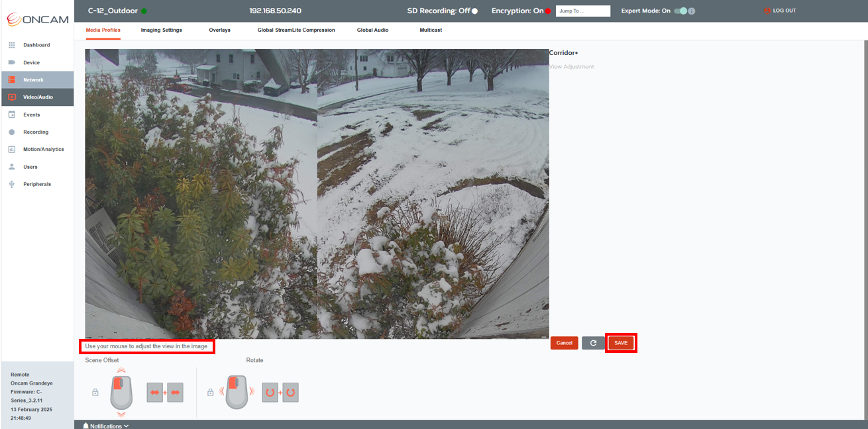This screenshot has width=868, height=429.
Task: Click the Firmware version text
Action: (27, 396)
